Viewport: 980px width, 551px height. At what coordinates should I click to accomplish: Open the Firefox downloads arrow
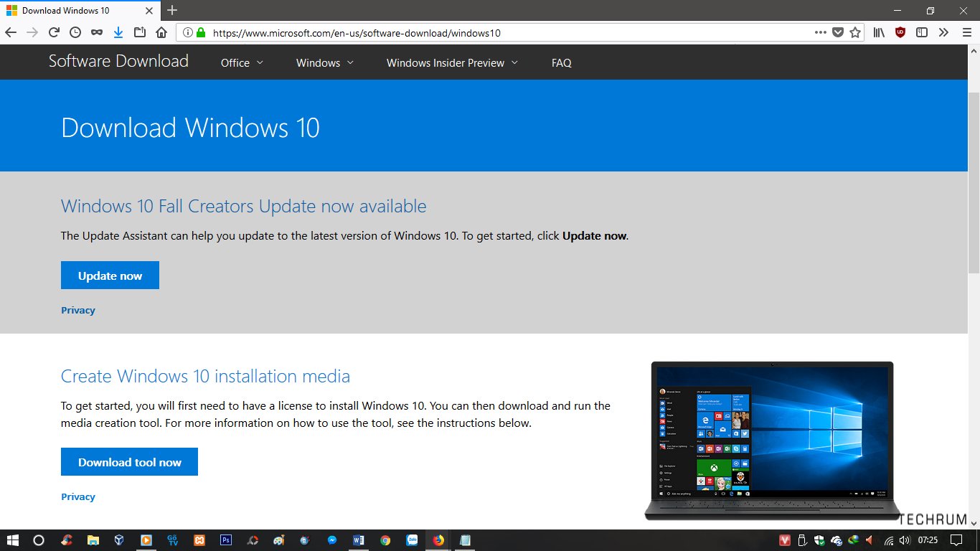(118, 32)
